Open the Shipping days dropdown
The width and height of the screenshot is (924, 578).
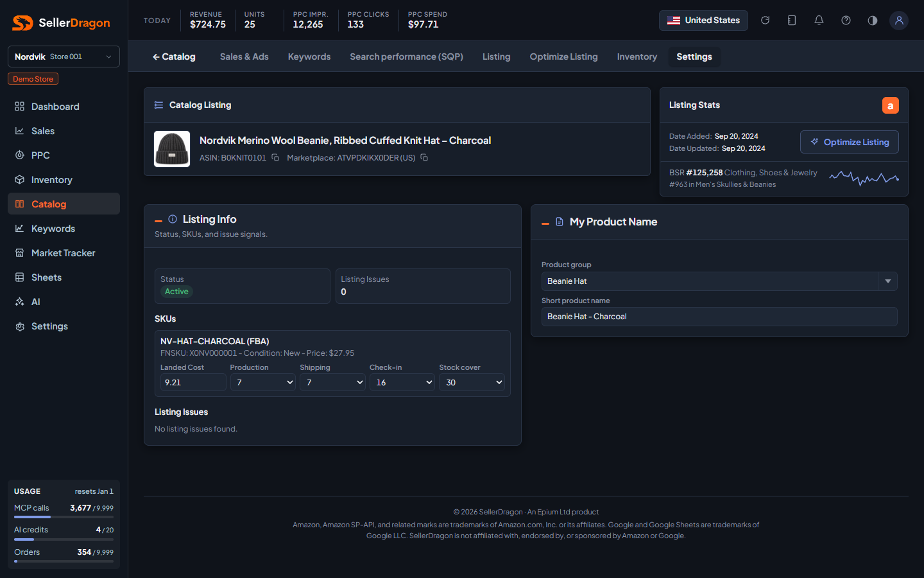[x=332, y=382]
